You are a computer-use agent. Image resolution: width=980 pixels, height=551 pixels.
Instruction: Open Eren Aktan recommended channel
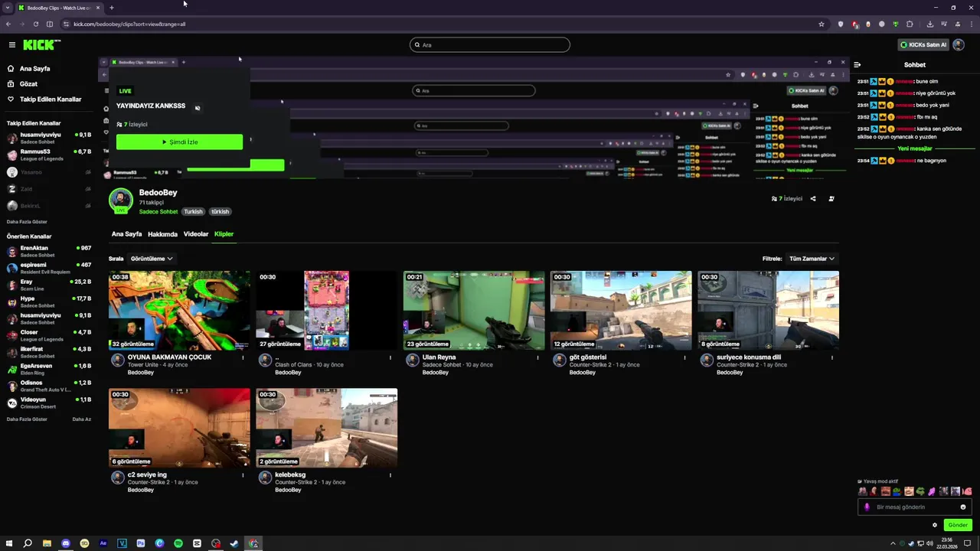coord(49,251)
